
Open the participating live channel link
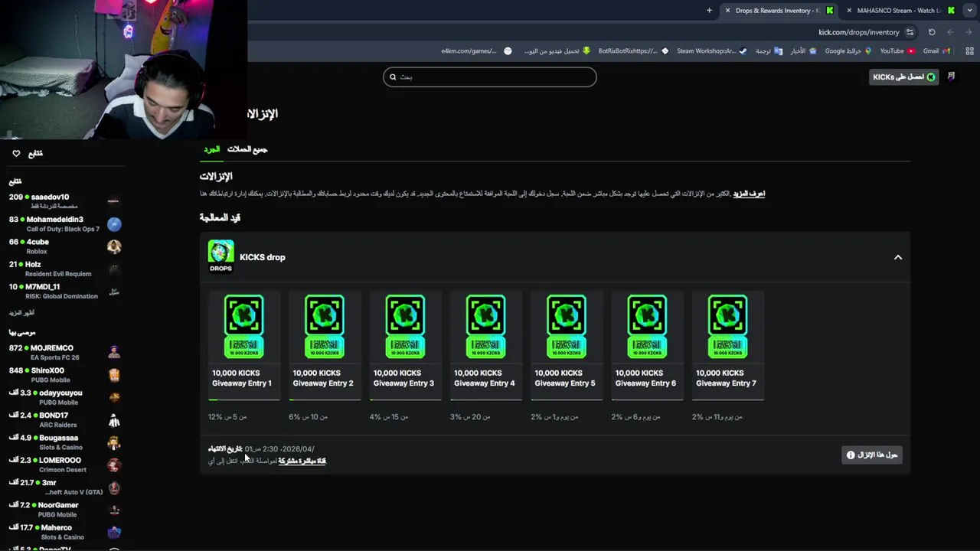[x=302, y=461]
